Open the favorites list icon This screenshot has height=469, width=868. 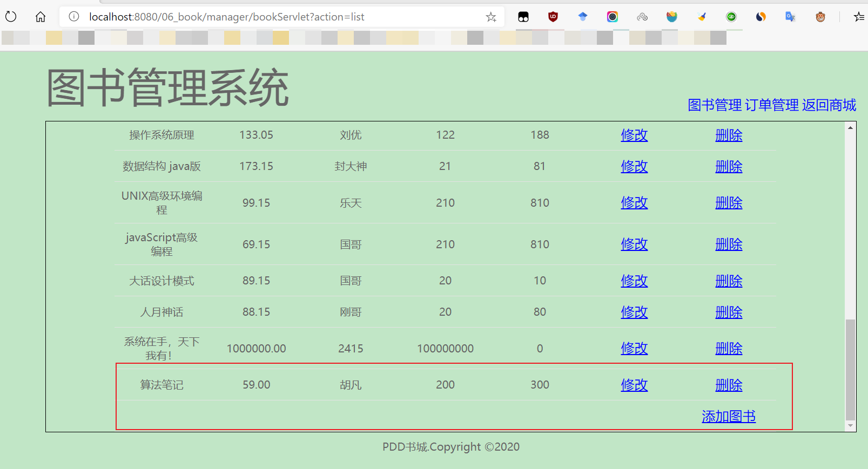coord(859,17)
